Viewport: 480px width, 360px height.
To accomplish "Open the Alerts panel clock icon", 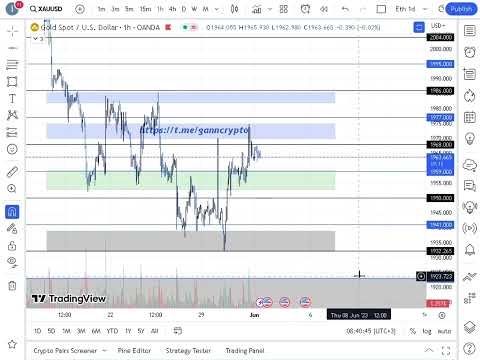I will pos(470,52).
